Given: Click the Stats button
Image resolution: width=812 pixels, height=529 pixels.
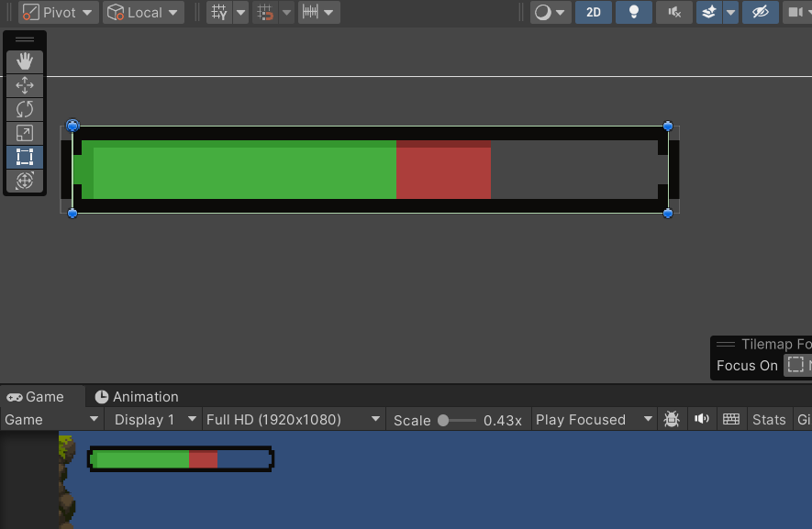Looking at the screenshot, I should click(x=769, y=420).
